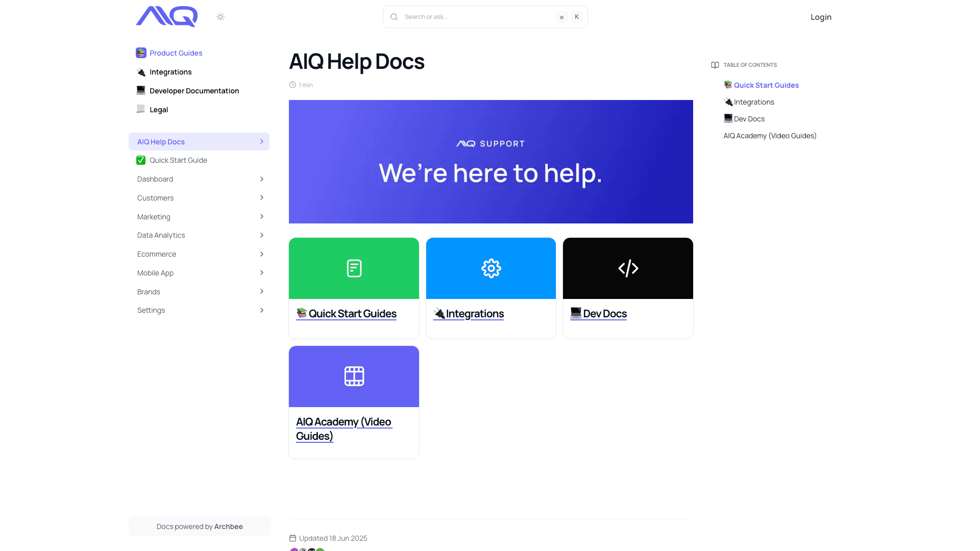Click the table of contents book icon

[x=715, y=65]
